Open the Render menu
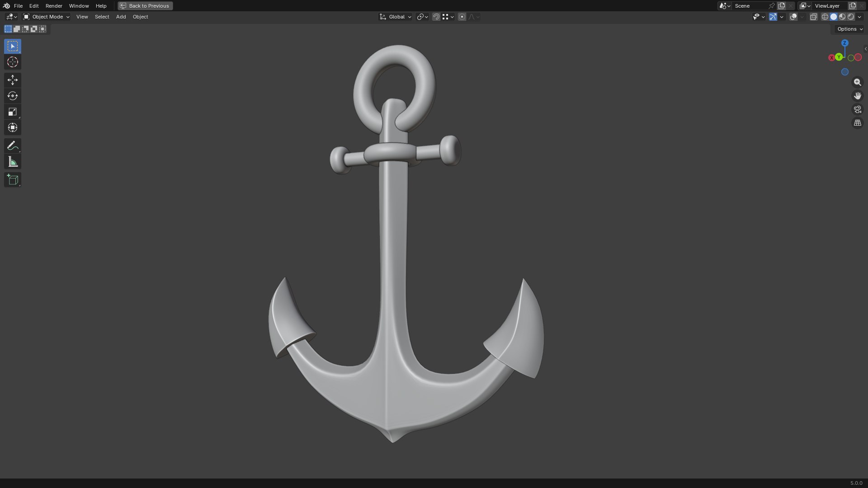The width and height of the screenshot is (868, 488). tap(54, 6)
